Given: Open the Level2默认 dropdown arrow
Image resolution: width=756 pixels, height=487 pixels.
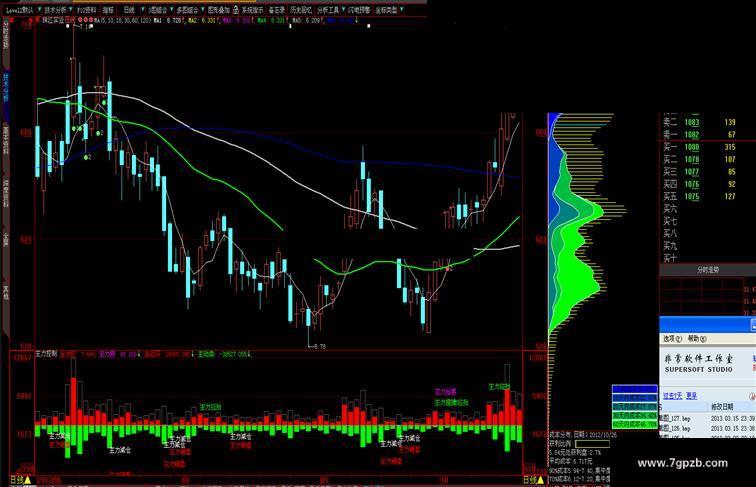Looking at the screenshot, I should pos(40,9).
